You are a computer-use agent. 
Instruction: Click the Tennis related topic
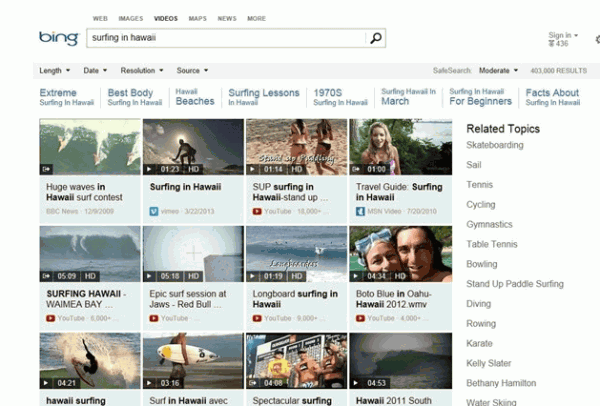[479, 185]
